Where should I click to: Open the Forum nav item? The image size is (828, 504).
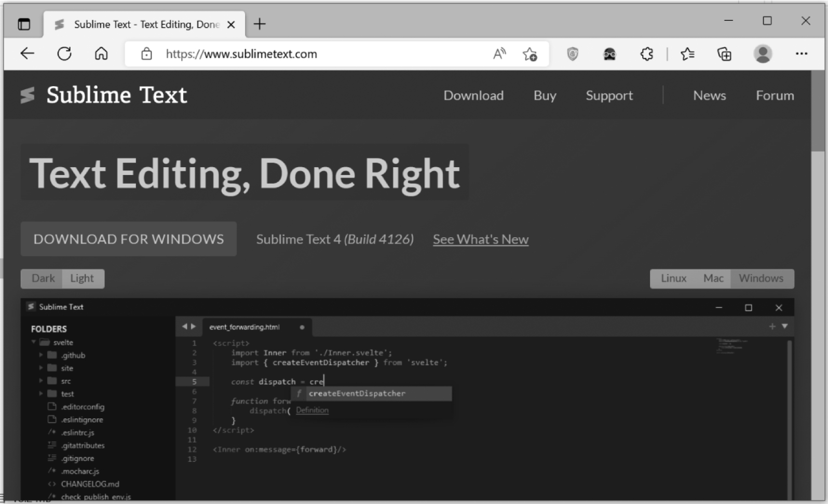click(775, 96)
